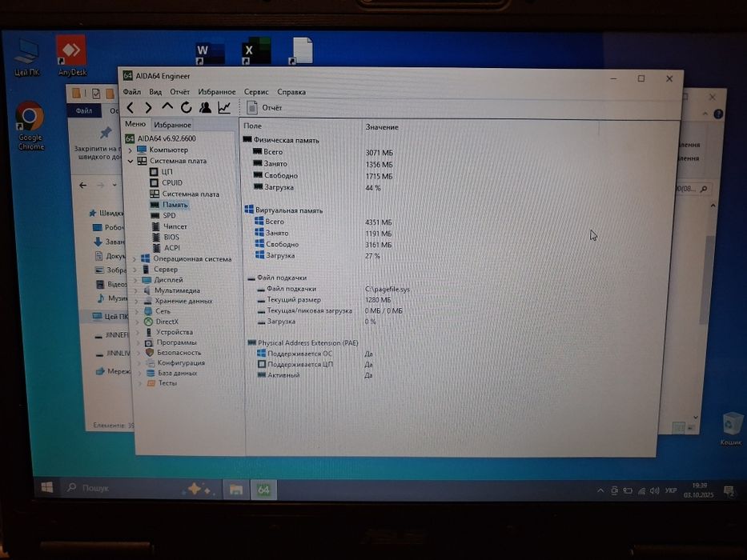Click the AIDA64 taskbar icon
This screenshot has width=747, height=560.
click(x=263, y=490)
